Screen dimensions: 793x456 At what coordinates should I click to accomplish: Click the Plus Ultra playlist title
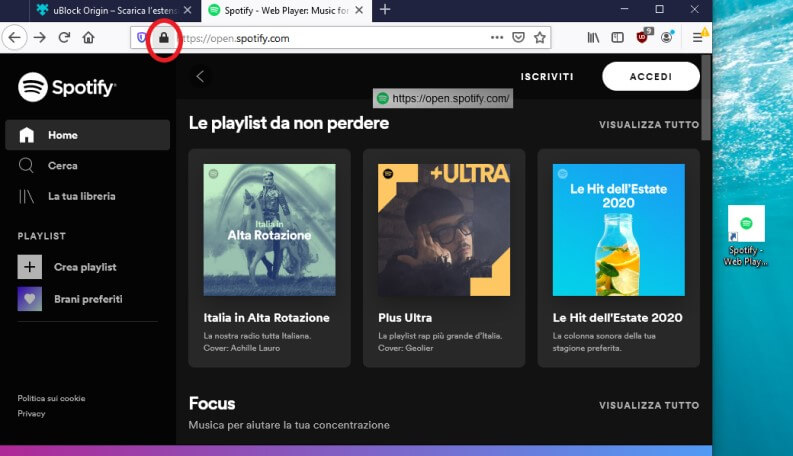pyautogui.click(x=405, y=317)
